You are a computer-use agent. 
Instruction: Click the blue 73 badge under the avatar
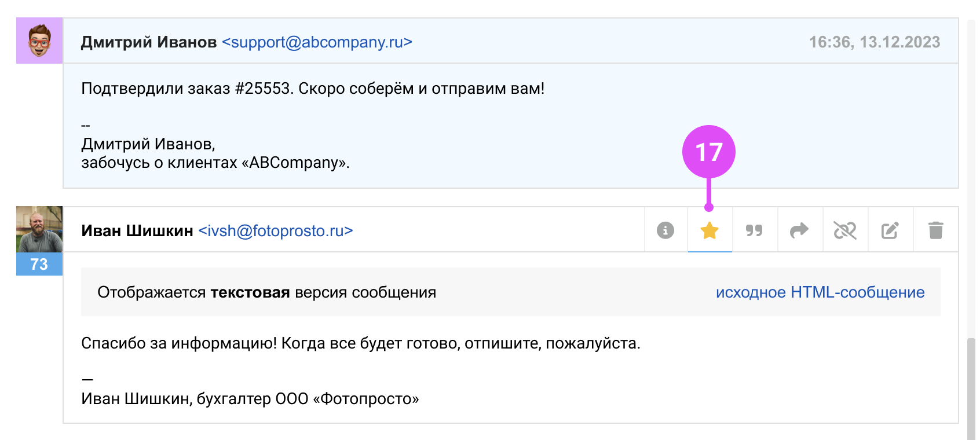(39, 264)
